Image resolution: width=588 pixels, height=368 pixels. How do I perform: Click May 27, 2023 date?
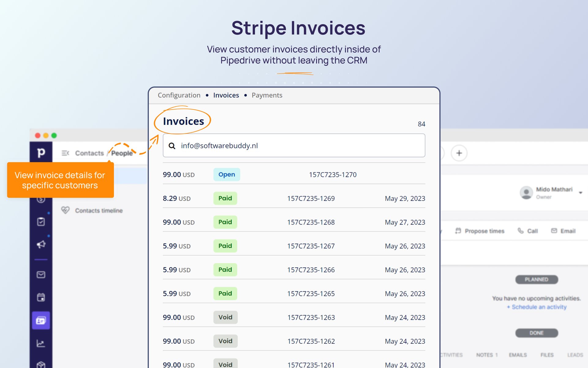coord(405,222)
